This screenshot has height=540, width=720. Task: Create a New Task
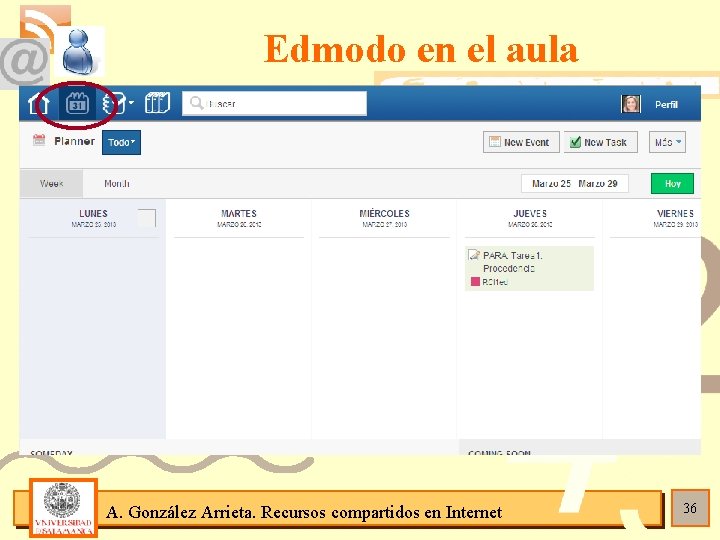[x=601, y=142]
